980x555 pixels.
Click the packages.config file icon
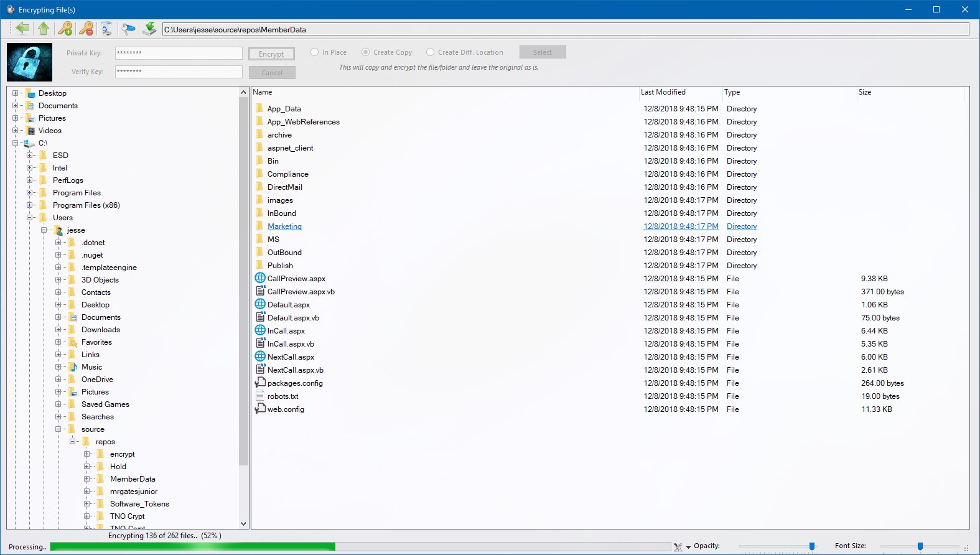click(260, 383)
